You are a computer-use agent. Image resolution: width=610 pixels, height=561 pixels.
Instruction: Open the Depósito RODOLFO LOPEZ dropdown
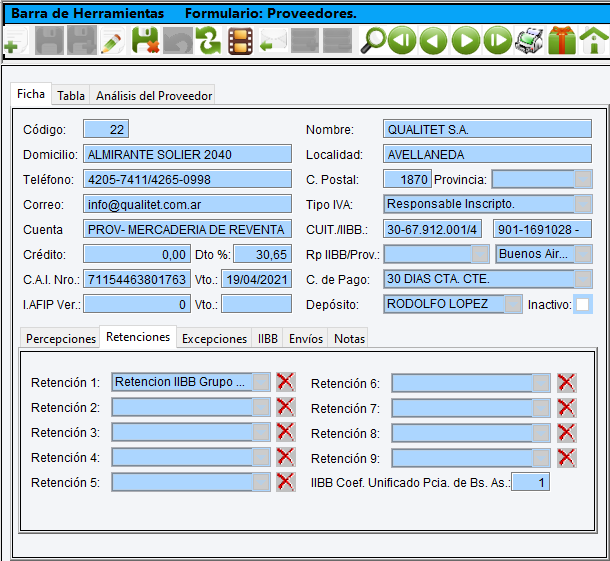513,304
